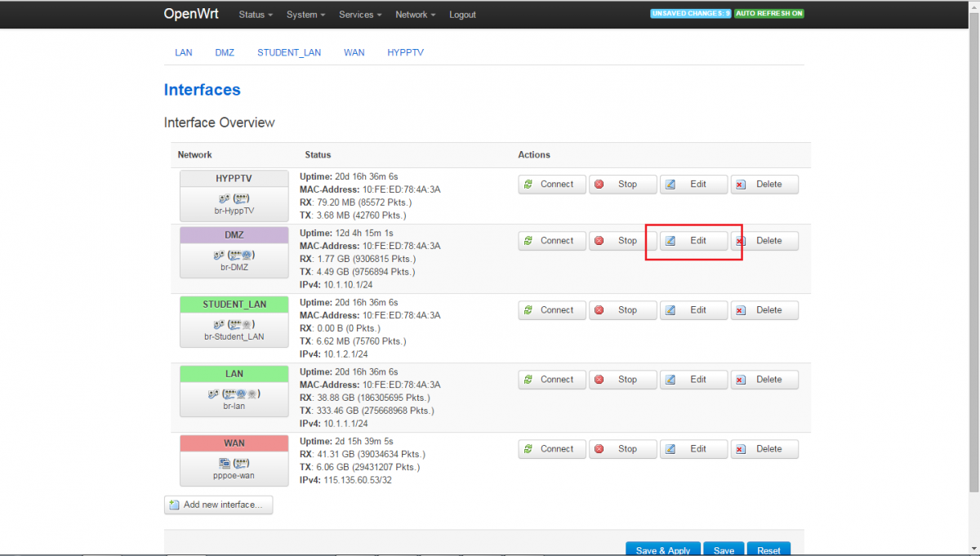Image resolution: width=980 pixels, height=556 pixels.
Task: Click the Connect icon for HYPPTV interface
Action: click(528, 185)
